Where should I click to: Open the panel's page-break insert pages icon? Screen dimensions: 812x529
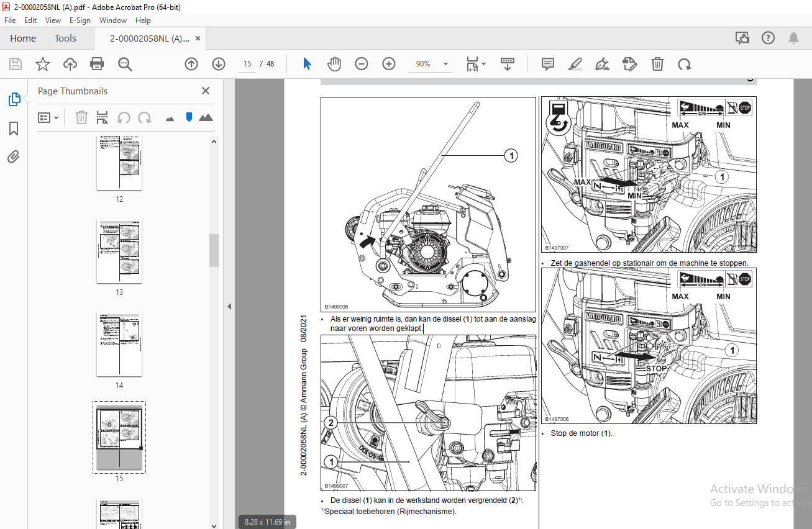point(103,117)
